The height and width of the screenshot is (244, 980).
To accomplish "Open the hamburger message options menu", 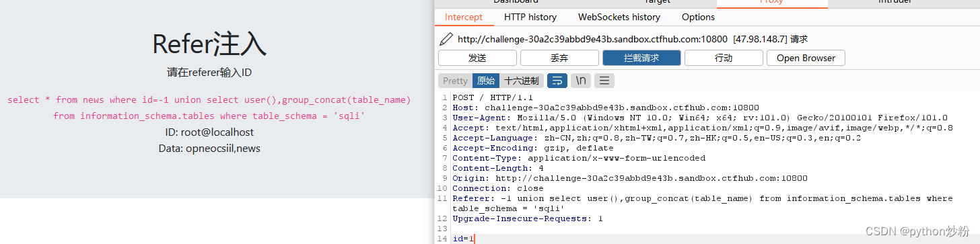I will (604, 81).
